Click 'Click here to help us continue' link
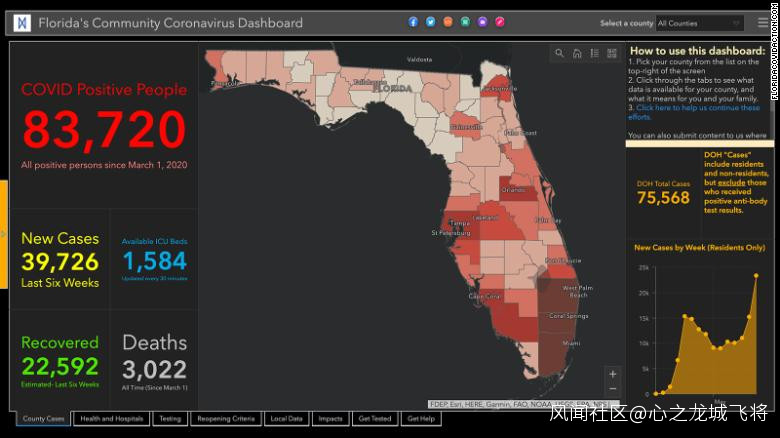780x438 pixels. [694, 112]
